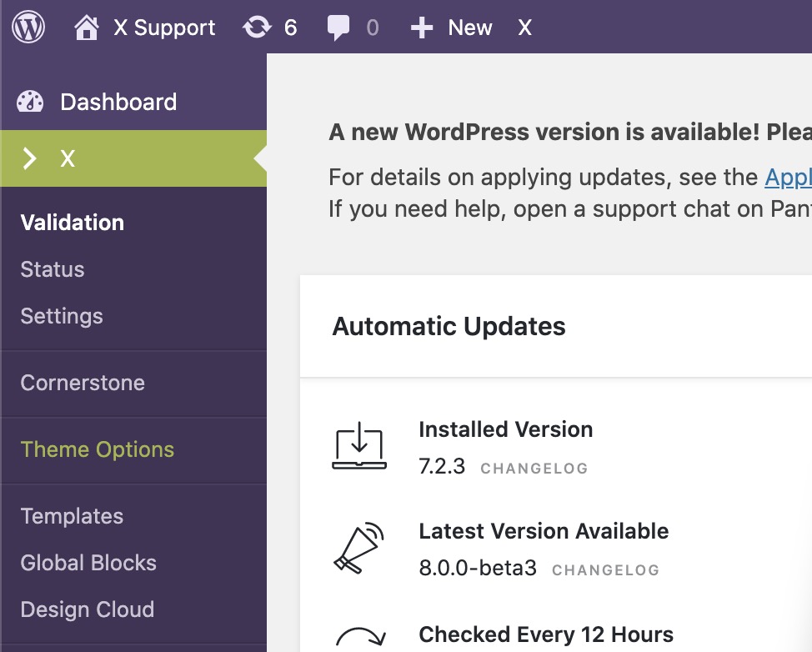Open the X item in admin bar
The height and width of the screenshot is (652, 812).
(x=524, y=28)
